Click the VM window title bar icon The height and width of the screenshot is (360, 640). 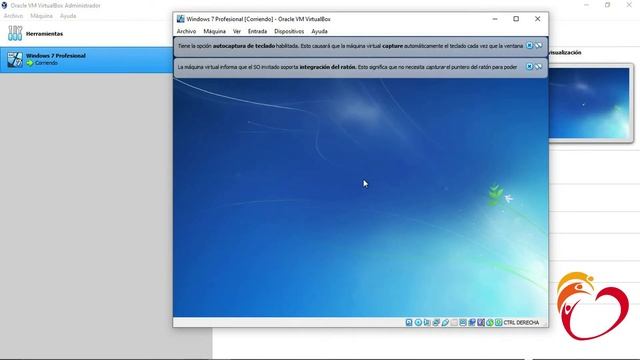pos(180,19)
